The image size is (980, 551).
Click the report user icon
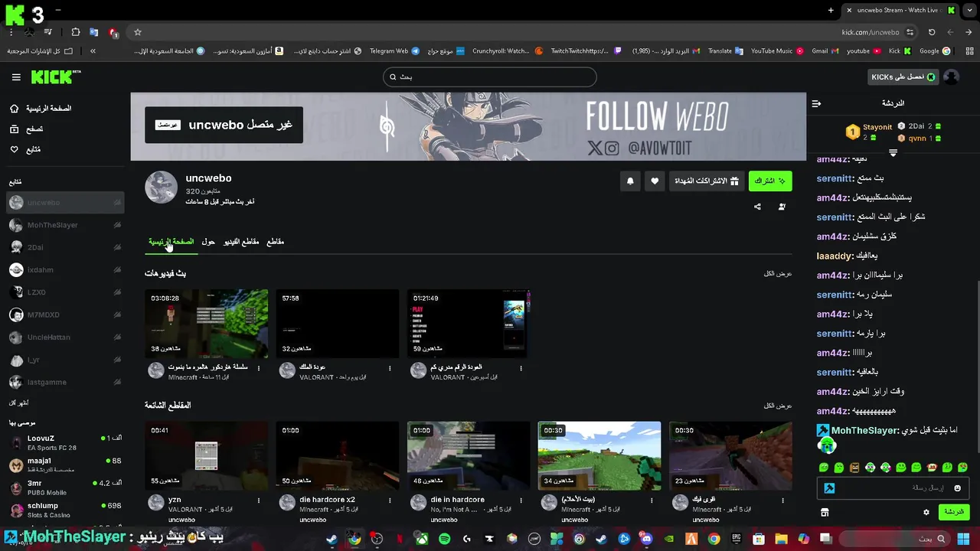(782, 207)
